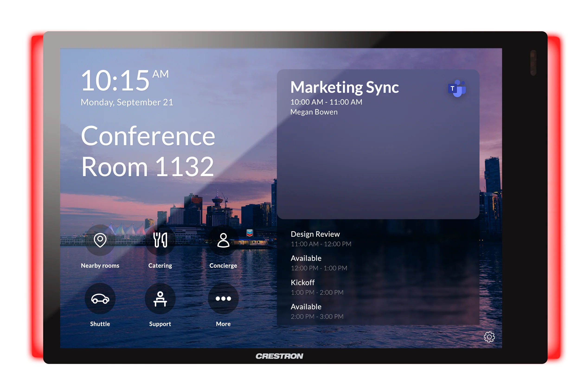
Task: Tap the Nearby rooms text label
Action: (100, 266)
